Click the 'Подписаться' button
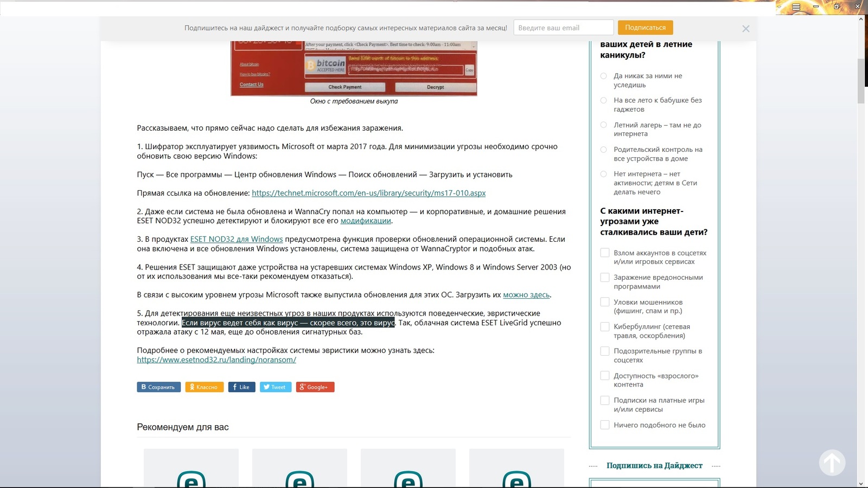Screen dimensions: 868x488 click(645, 28)
